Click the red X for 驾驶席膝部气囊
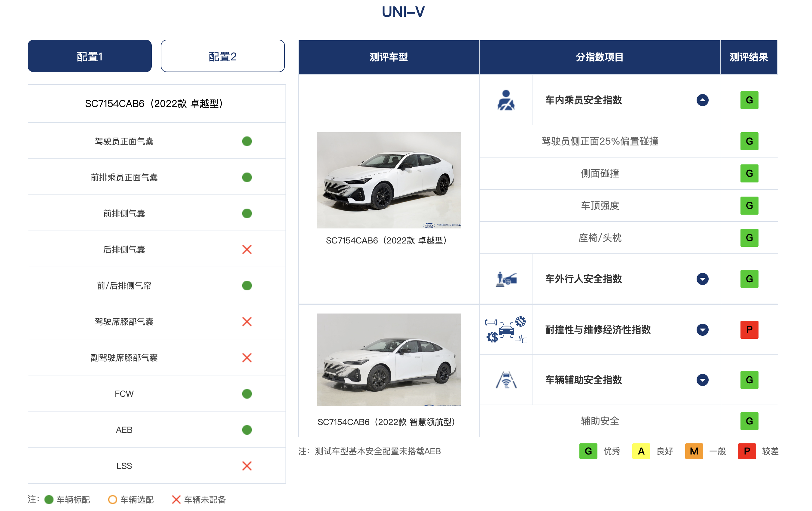 (x=247, y=322)
